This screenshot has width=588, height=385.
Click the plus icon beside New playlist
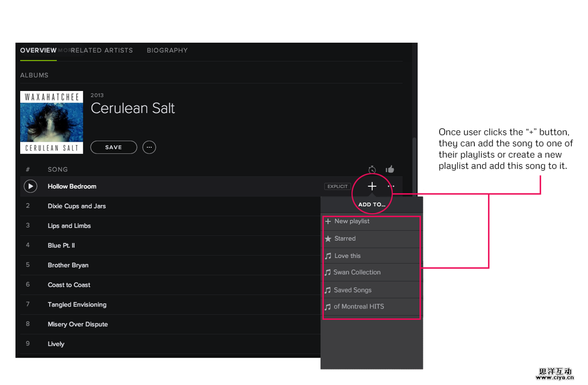tap(328, 221)
